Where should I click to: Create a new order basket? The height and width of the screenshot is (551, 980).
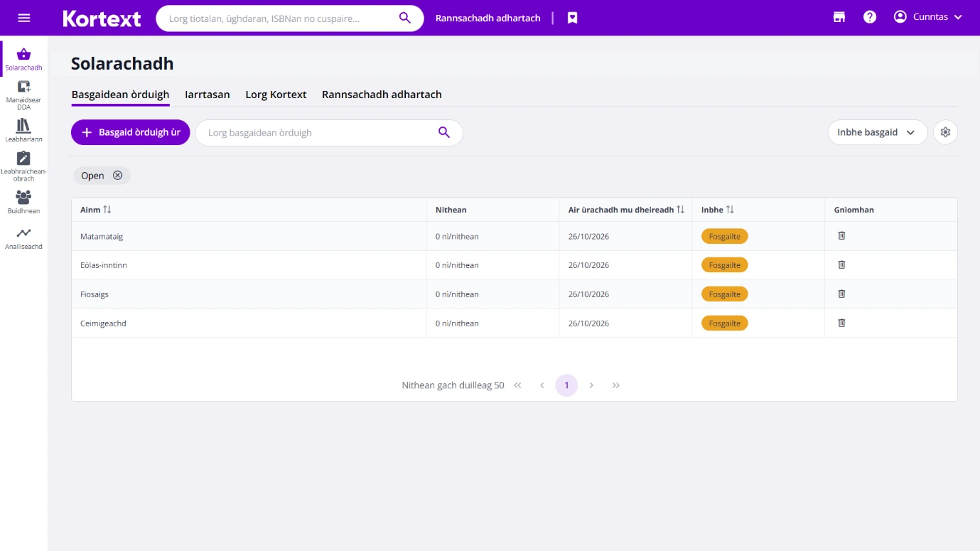click(x=131, y=132)
